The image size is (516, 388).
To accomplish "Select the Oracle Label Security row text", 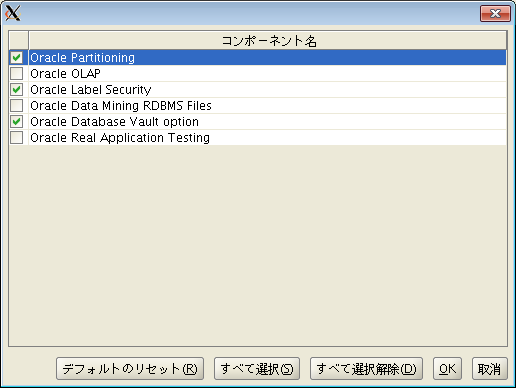I will coord(91,90).
